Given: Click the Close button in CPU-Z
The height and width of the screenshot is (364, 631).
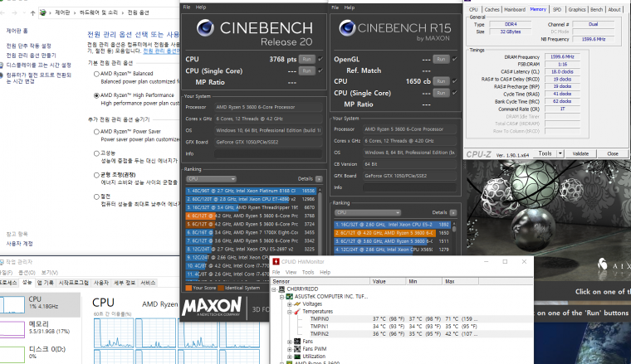Looking at the screenshot, I should pyautogui.click(x=613, y=153).
